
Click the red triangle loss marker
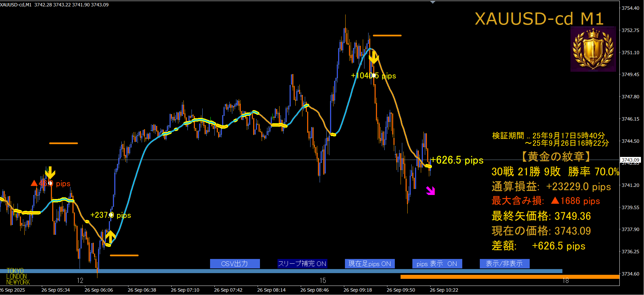click(34, 184)
